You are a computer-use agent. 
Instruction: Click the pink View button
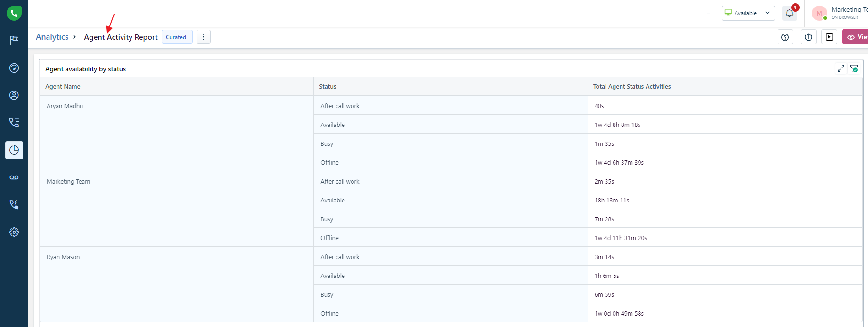point(855,37)
